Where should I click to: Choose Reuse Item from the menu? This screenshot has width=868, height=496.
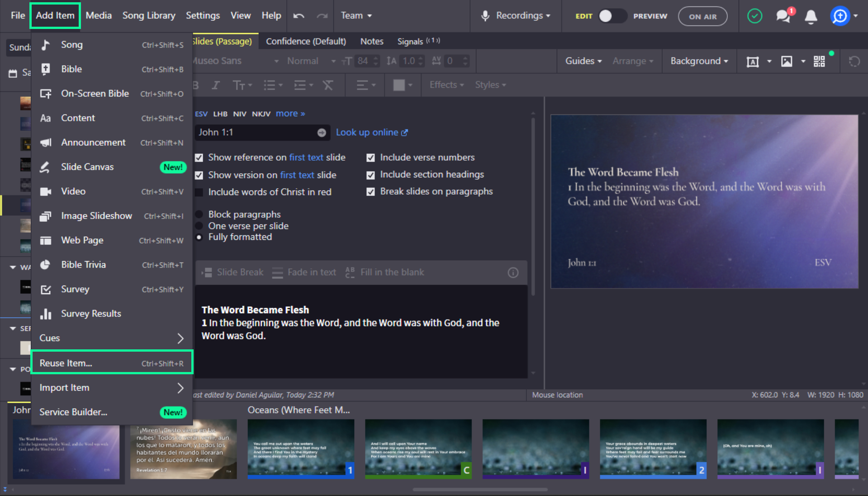click(112, 363)
